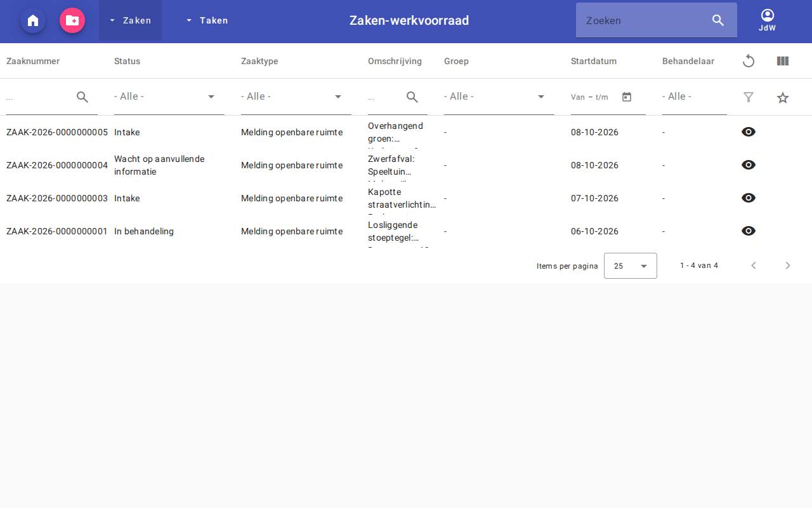812x508 pixels.
Task: Reset filters with the circular arrow icon
Action: [749, 61]
